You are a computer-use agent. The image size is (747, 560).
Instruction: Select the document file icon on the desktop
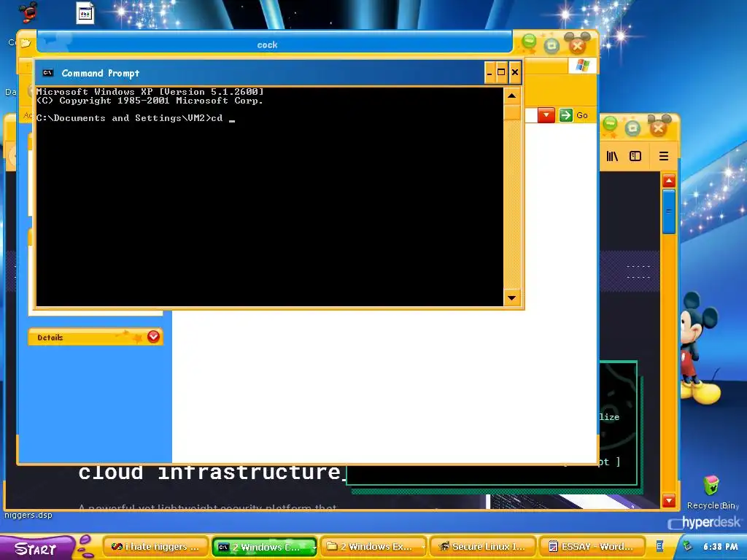(x=85, y=12)
